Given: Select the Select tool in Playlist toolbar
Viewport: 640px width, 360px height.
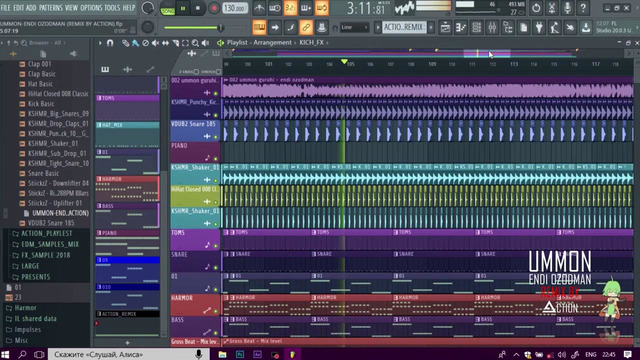Looking at the screenshot, I should [x=185, y=43].
